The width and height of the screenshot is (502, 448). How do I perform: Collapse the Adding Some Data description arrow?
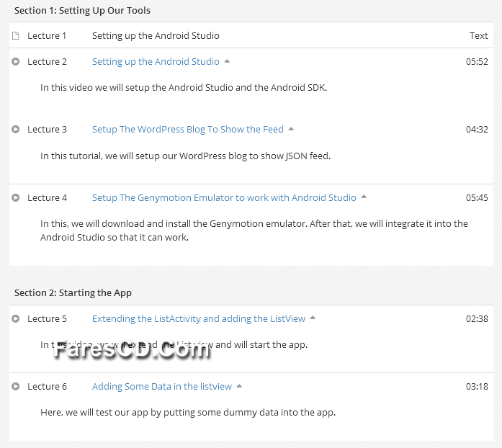pyautogui.click(x=239, y=386)
